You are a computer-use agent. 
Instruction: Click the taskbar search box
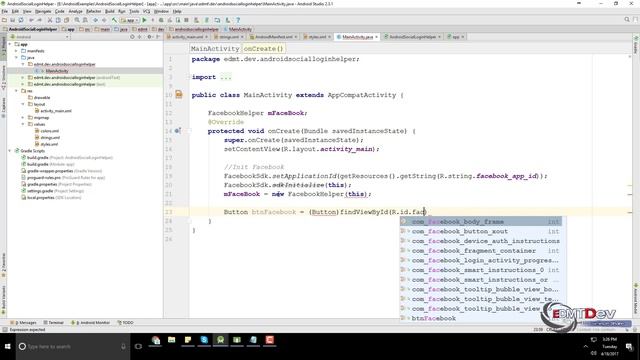point(73,347)
